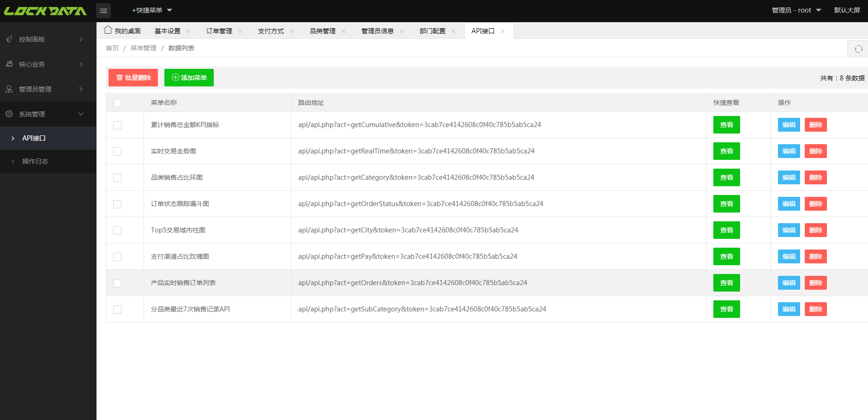Click the LOCKDATA logo
The image size is (868, 420).
pos(45,11)
